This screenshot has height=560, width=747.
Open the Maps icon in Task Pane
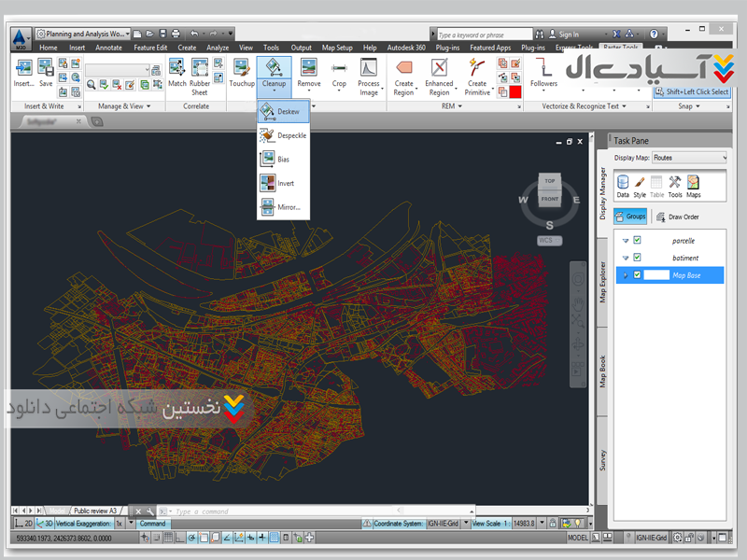694,183
